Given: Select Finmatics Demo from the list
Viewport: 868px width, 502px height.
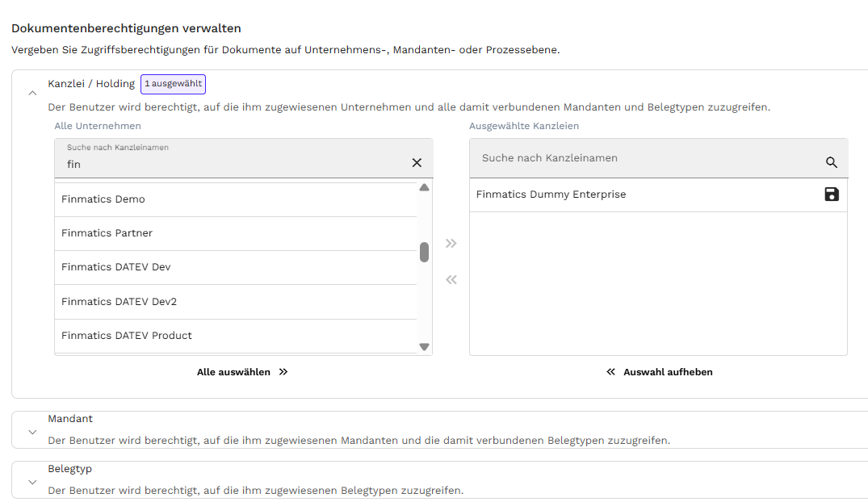Looking at the screenshot, I should 103,199.
